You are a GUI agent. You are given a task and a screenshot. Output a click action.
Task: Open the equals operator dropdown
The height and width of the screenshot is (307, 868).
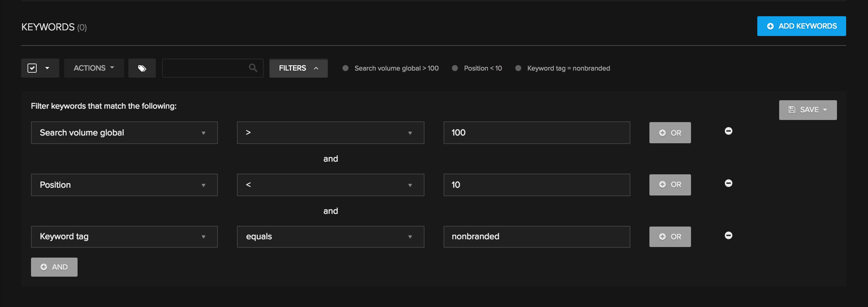tap(330, 236)
